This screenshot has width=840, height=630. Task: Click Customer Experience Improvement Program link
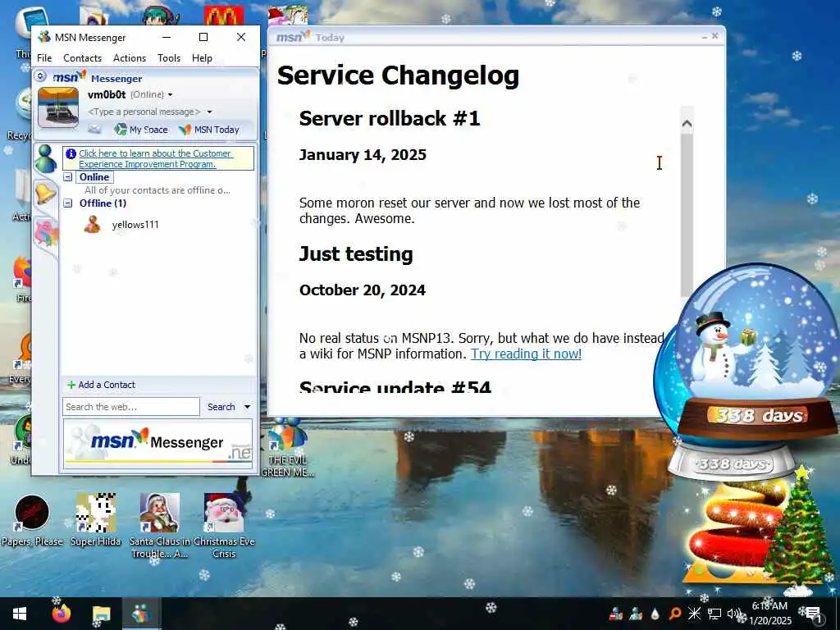pos(155,158)
